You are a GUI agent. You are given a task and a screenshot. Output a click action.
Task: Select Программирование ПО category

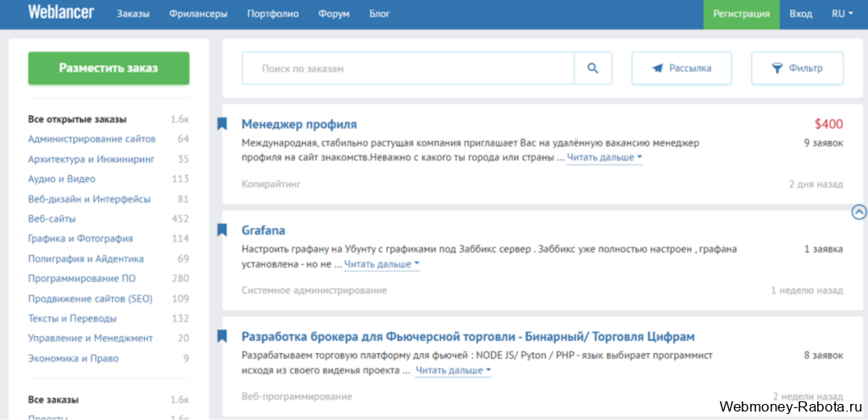pyautogui.click(x=82, y=279)
